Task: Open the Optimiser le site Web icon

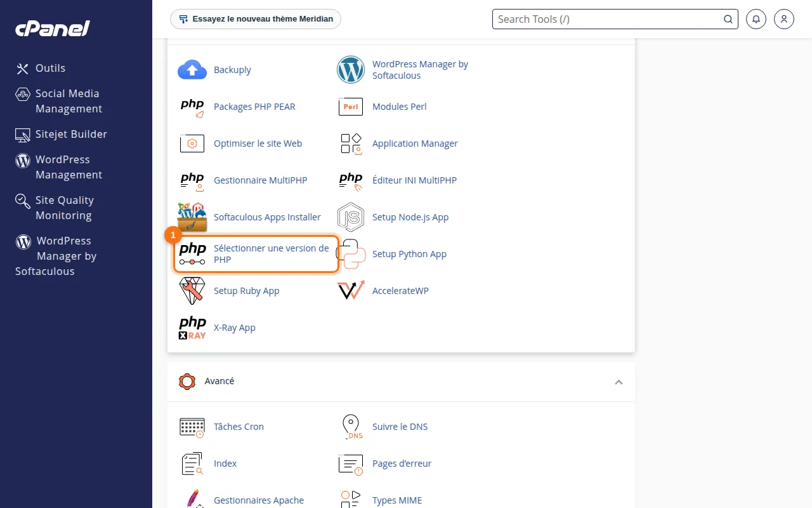Action: coord(192,144)
